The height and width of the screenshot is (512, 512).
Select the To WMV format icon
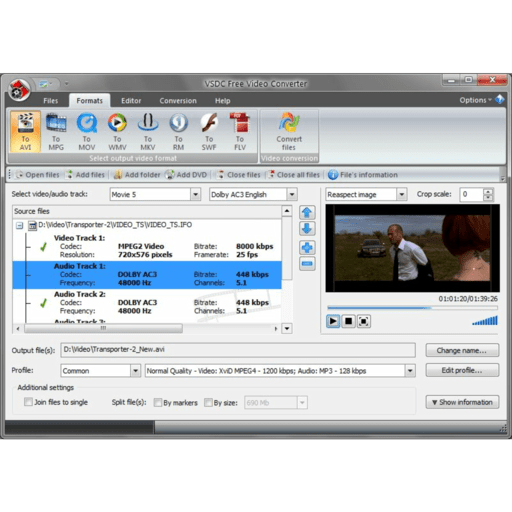tap(117, 131)
